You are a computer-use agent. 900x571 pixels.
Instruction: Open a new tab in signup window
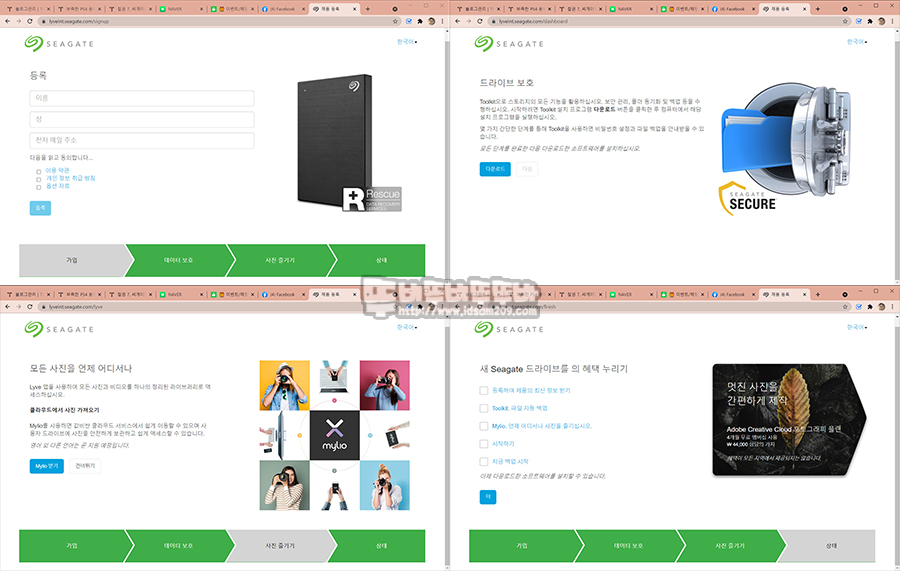[368, 9]
